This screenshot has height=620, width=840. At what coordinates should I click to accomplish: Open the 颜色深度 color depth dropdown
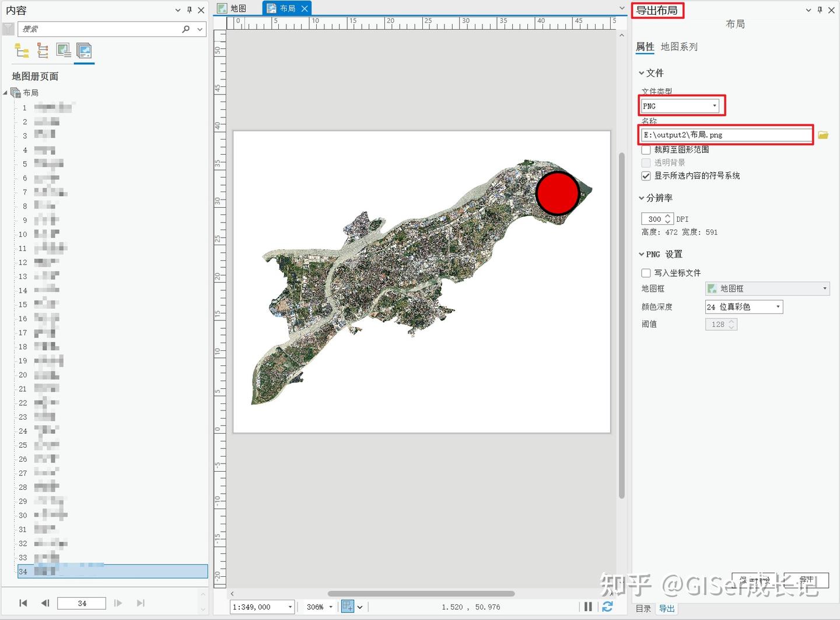778,306
